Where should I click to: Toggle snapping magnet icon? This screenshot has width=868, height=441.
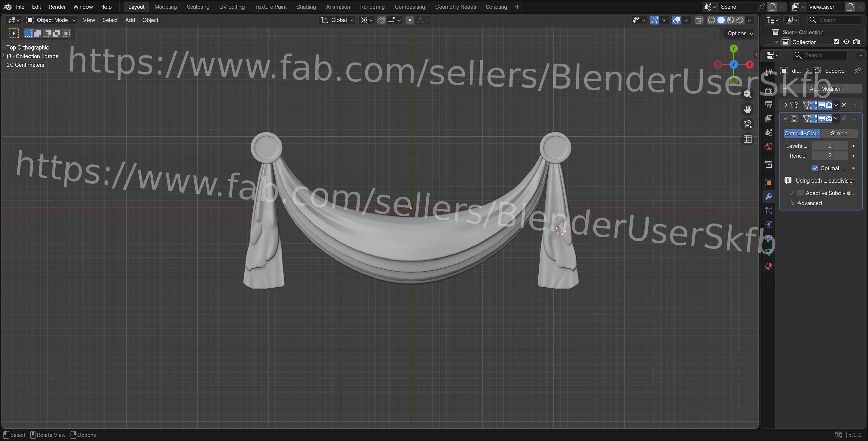[x=382, y=20]
